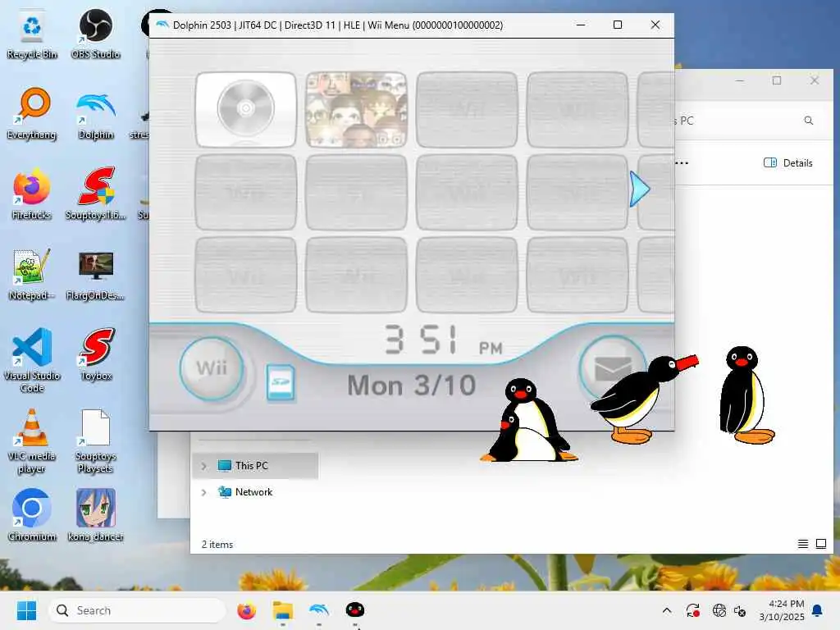This screenshot has width=840, height=630.
Task: Launch OBS Studio desktop shortcut
Action: [x=96, y=34]
